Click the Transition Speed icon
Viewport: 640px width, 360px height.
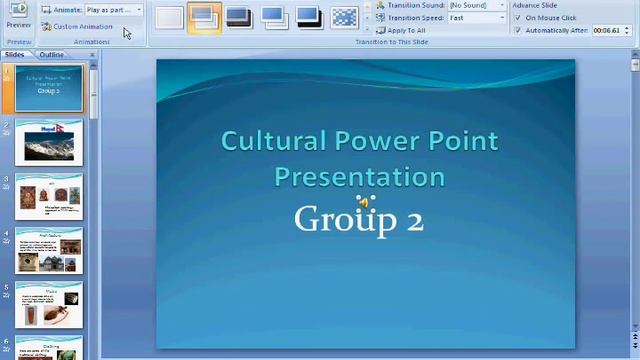point(380,18)
